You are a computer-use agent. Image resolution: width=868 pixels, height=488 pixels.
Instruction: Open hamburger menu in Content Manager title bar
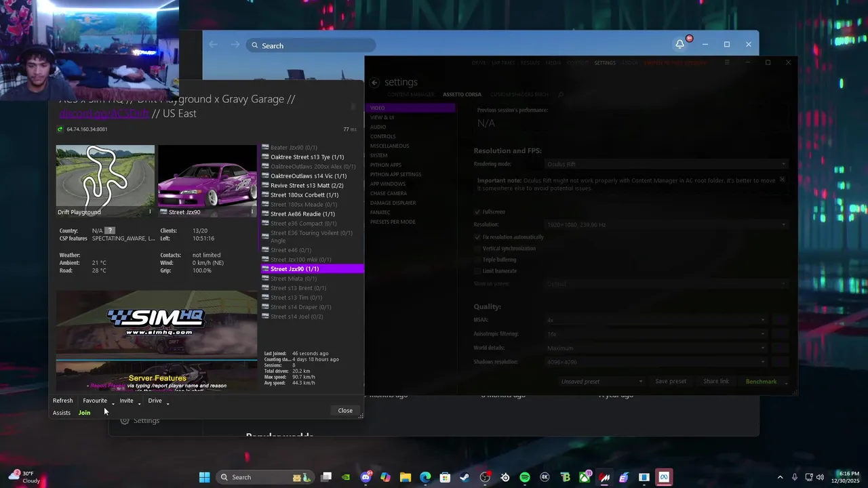click(727, 62)
